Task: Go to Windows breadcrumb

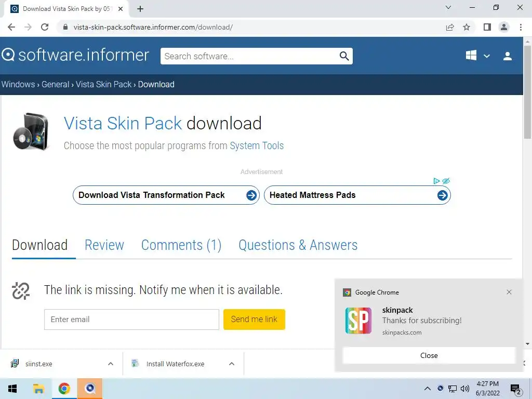Action: click(18, 84)
